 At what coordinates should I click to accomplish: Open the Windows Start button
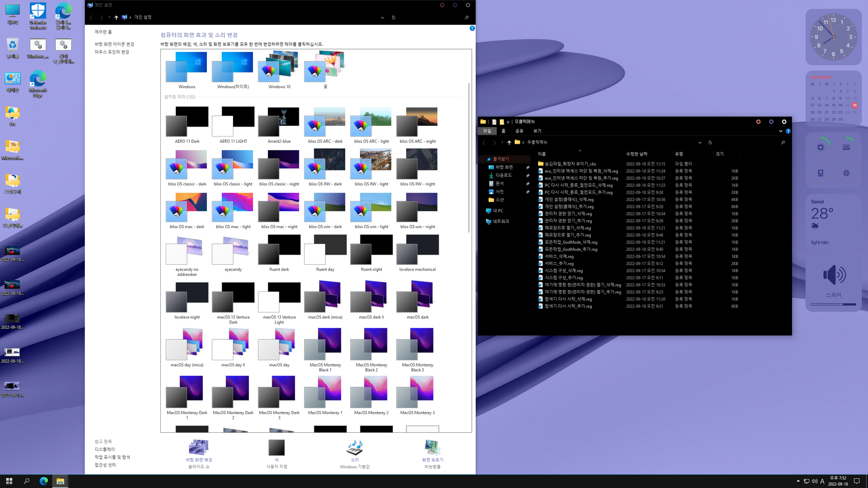[x=9, y=481]
